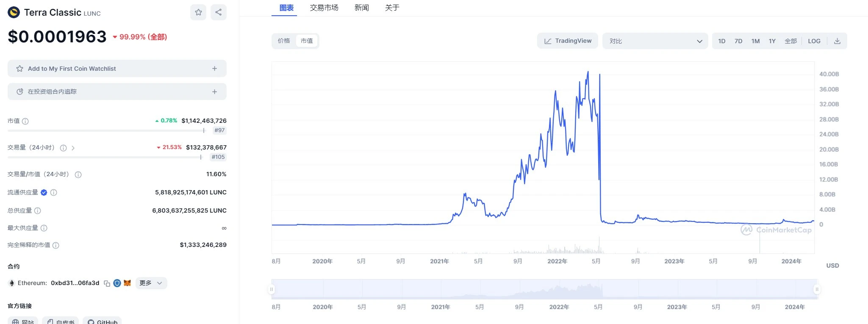Image resolution: width=868 pixels, height=324 pixels.
Task: Copy the Ethereum contract address
Action: (x=107, y=283)
